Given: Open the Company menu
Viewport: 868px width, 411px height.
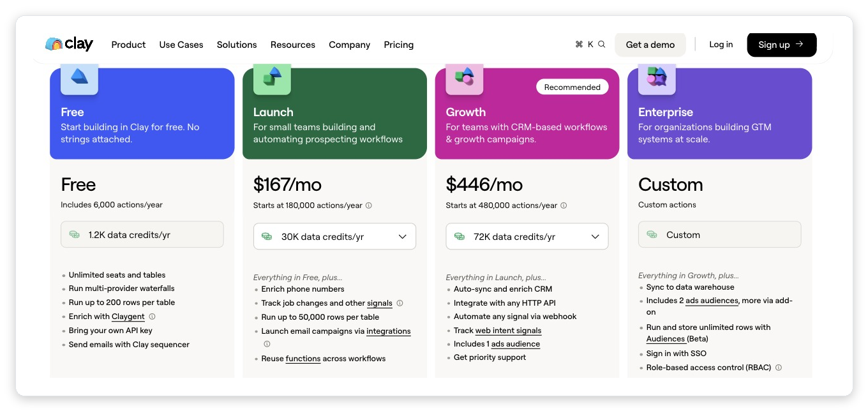Looking at the screenshot, I should 350,45.
